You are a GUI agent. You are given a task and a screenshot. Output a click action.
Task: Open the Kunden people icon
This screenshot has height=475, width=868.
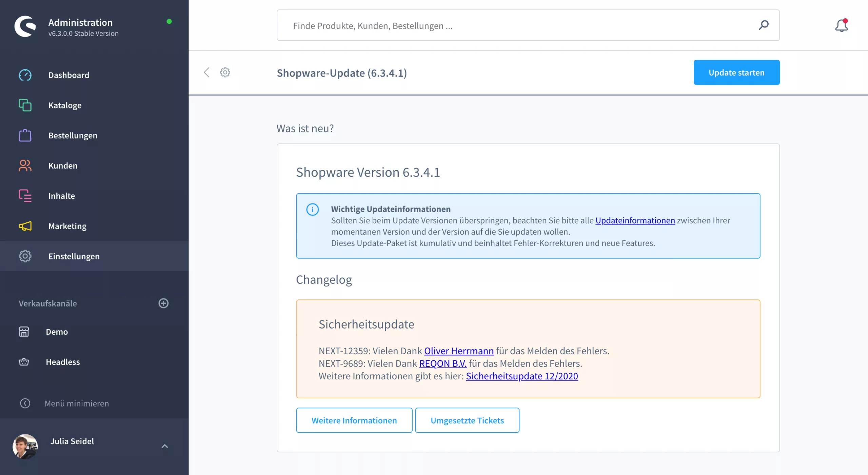25,165
